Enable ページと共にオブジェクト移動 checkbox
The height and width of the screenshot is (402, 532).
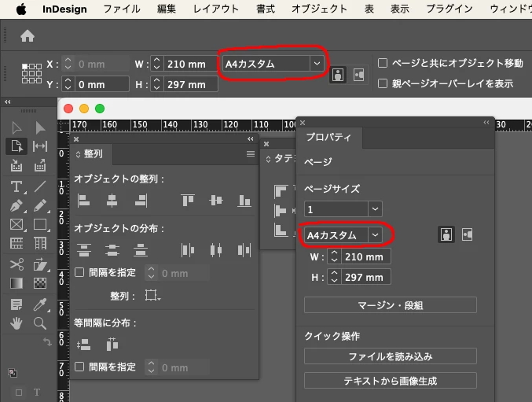[383, 63]
